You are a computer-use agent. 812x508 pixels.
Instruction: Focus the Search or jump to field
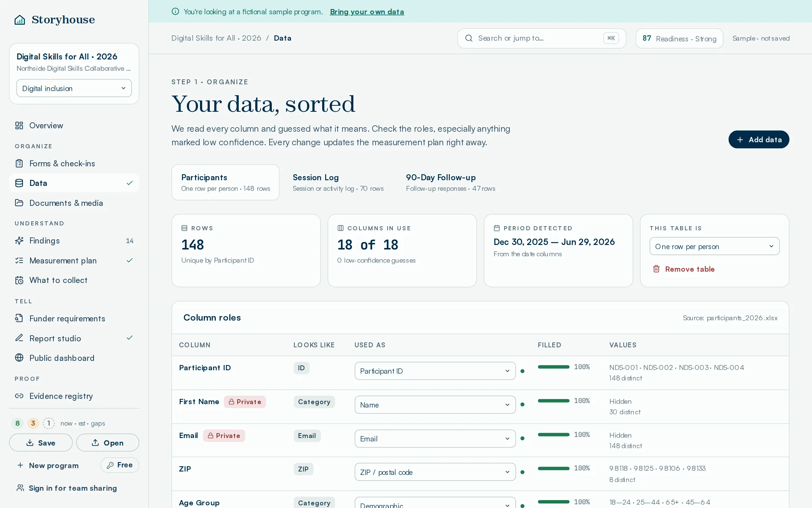541,38
